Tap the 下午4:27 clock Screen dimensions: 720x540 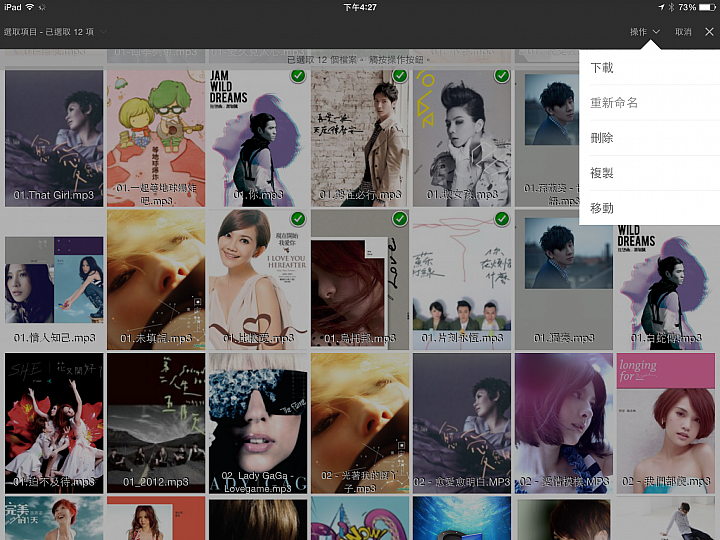click(x=360, y=7)
